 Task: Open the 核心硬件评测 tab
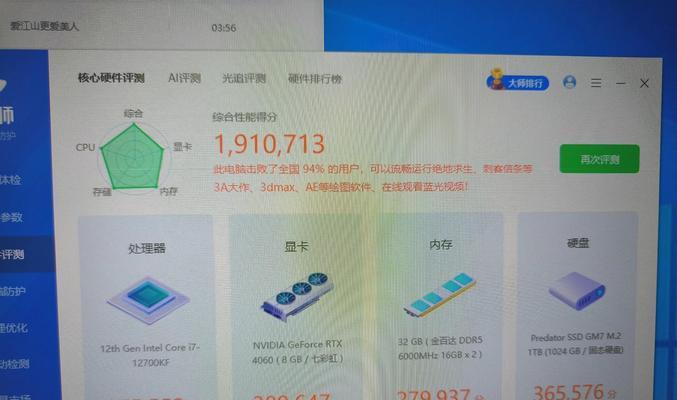pyautogui.click(x=111, y=78)
